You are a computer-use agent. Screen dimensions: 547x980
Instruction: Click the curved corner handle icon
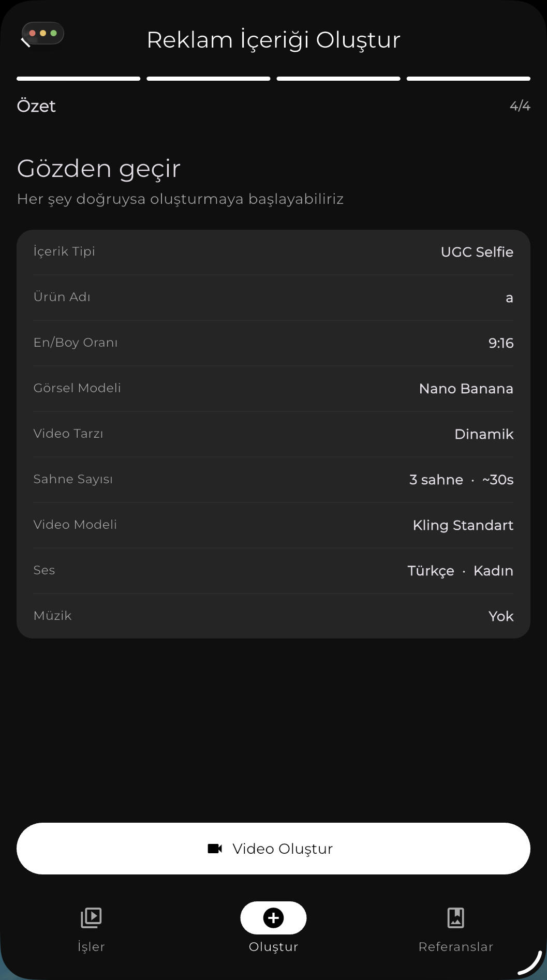(530, 962)
